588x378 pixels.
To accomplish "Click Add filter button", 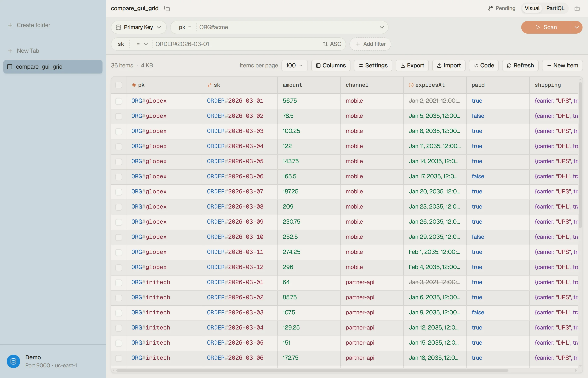I will tap(370, 44).
